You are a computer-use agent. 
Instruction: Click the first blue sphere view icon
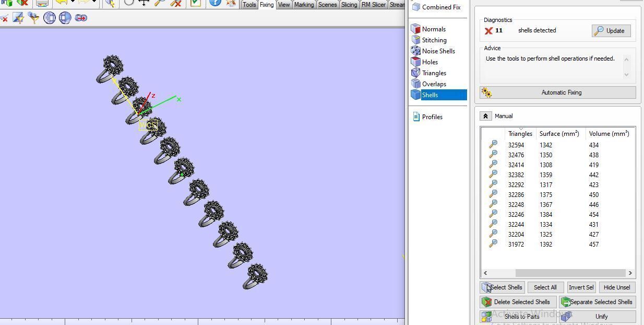(50, 18)
